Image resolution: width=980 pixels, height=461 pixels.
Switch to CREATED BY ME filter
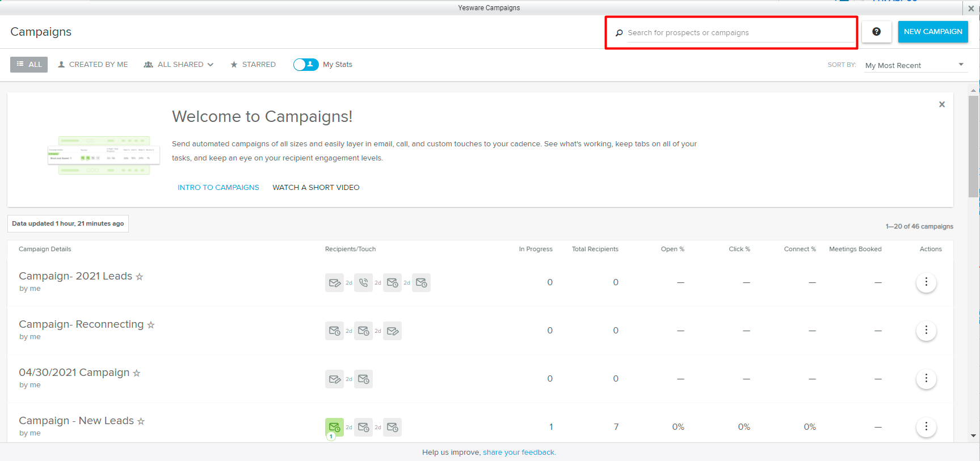pos(93,65)
